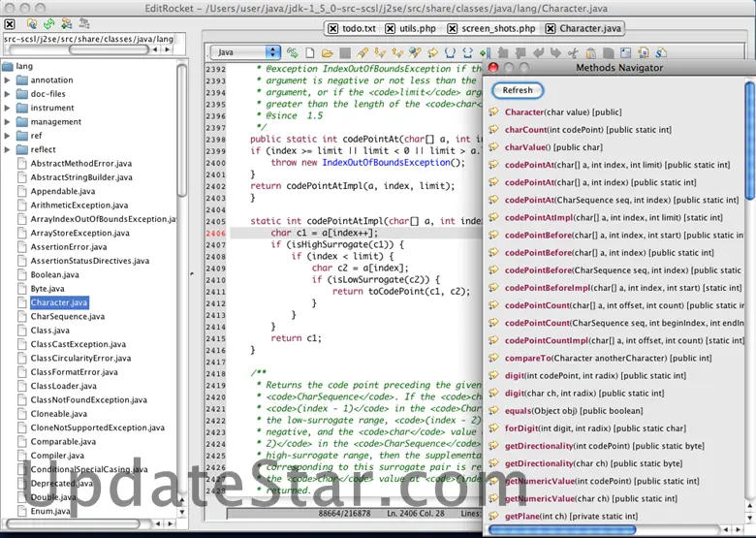The image size is (756, 538).
Task: Close the todo.txt tab with its X icon
Action: point(331,29)
